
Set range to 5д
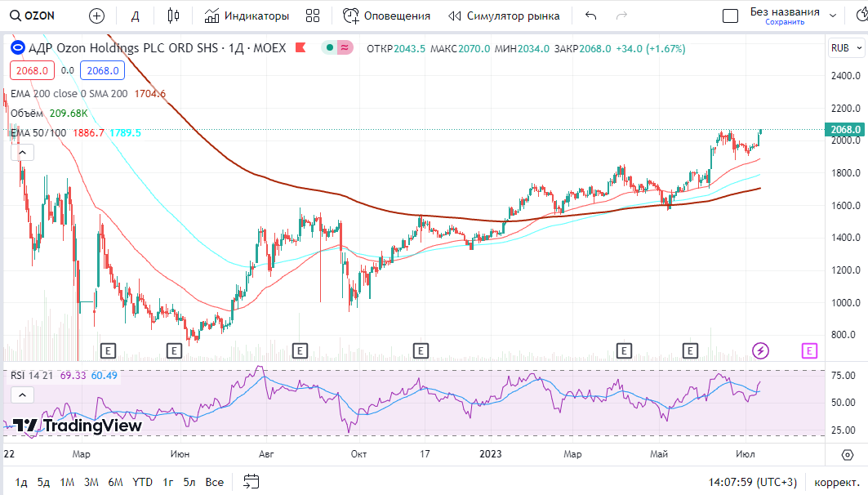point(44,482)
